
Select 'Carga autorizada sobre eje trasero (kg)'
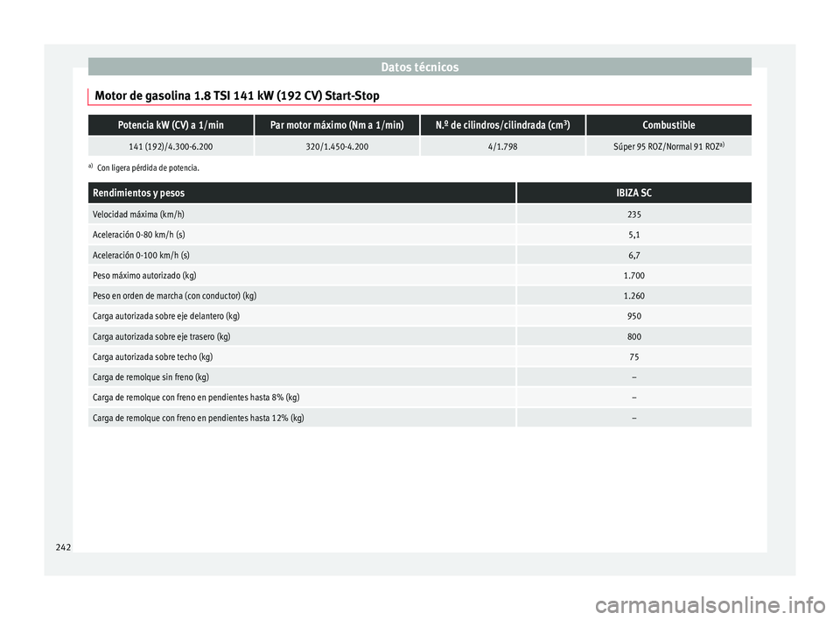coord(161,337)
